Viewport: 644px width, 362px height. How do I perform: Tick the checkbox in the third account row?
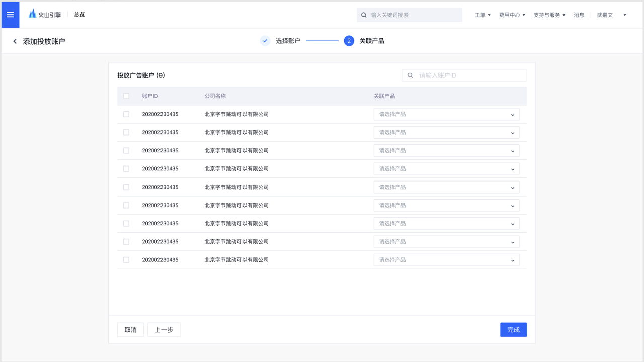pos(126,150)
